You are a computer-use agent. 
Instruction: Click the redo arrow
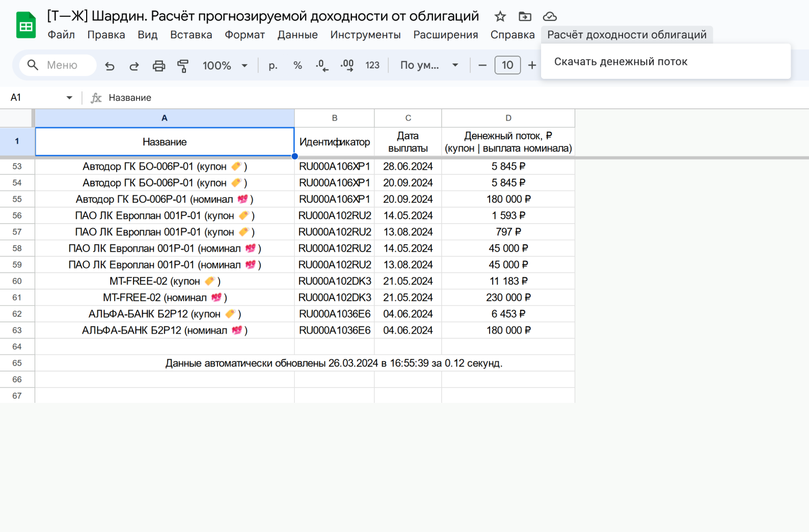click(x=134, y=66)
